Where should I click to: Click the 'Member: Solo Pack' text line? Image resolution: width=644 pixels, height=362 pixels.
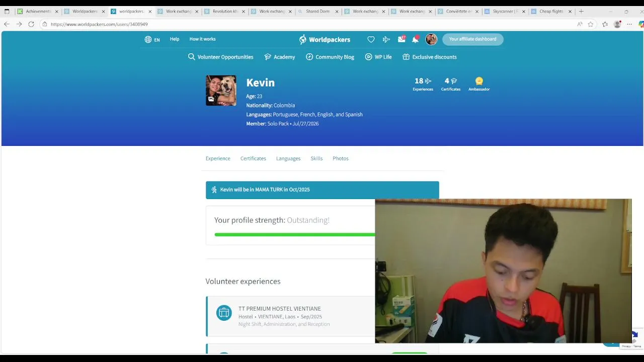point(282,124)
